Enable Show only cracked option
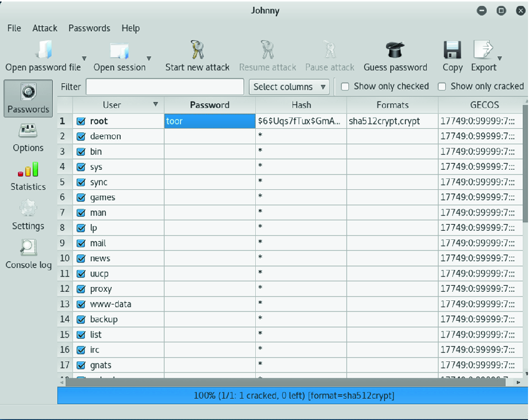 click(x=442, y=86)
